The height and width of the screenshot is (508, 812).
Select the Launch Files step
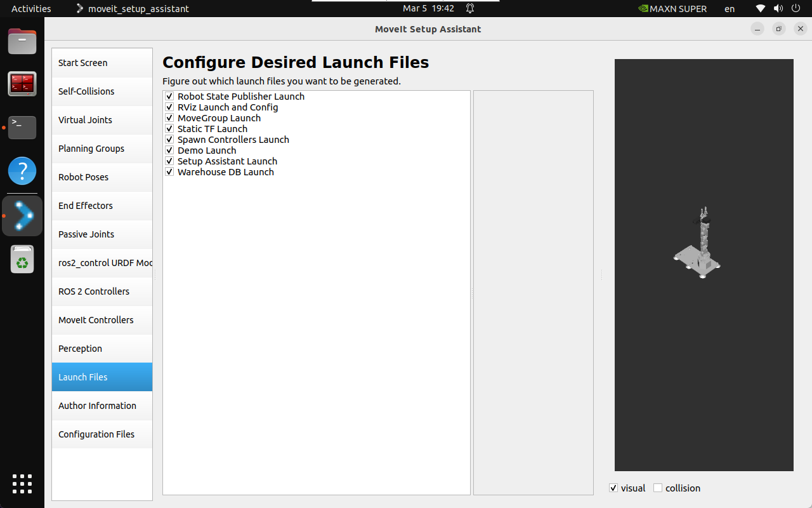[x=102, y=377]
